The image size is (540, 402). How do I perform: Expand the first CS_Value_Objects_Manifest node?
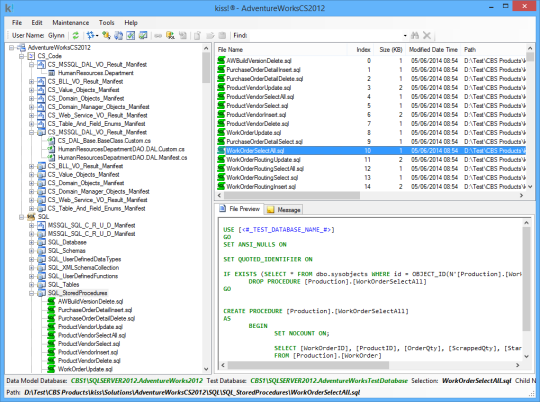(32, 90)
